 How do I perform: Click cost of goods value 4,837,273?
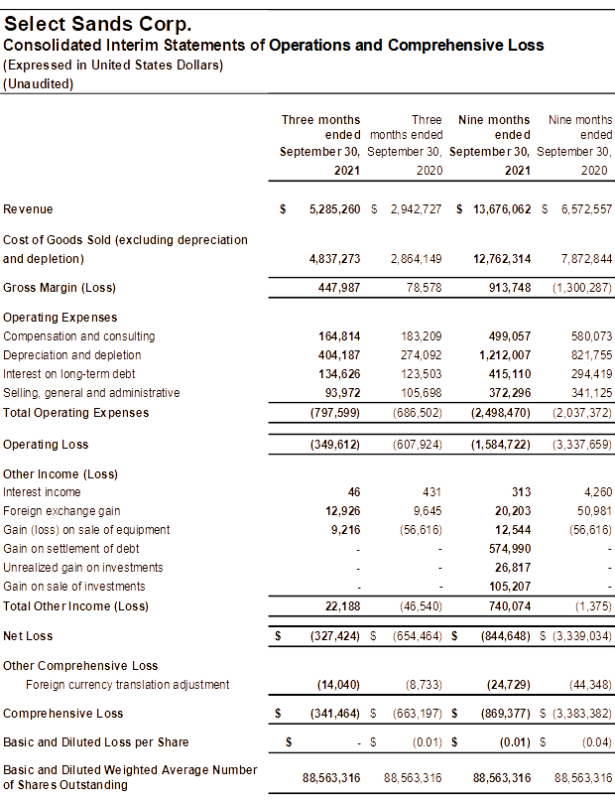pyautogui.click(x=335, y=259)
